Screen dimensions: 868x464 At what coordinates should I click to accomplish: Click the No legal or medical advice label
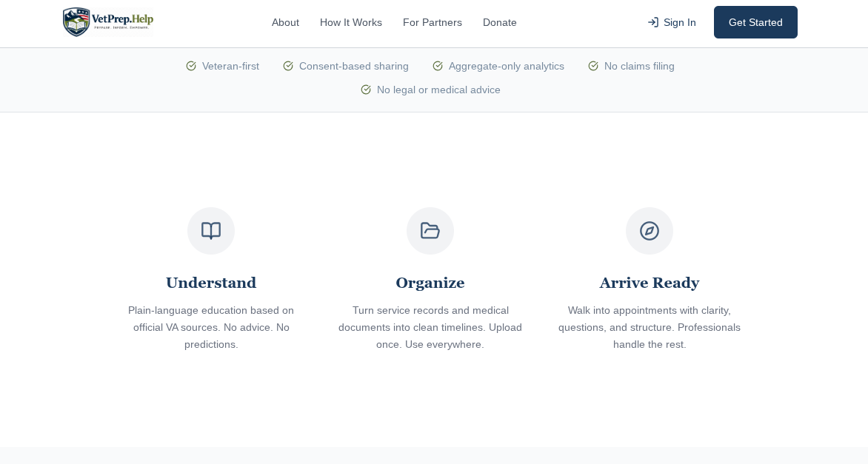click(x=438, y=90)
